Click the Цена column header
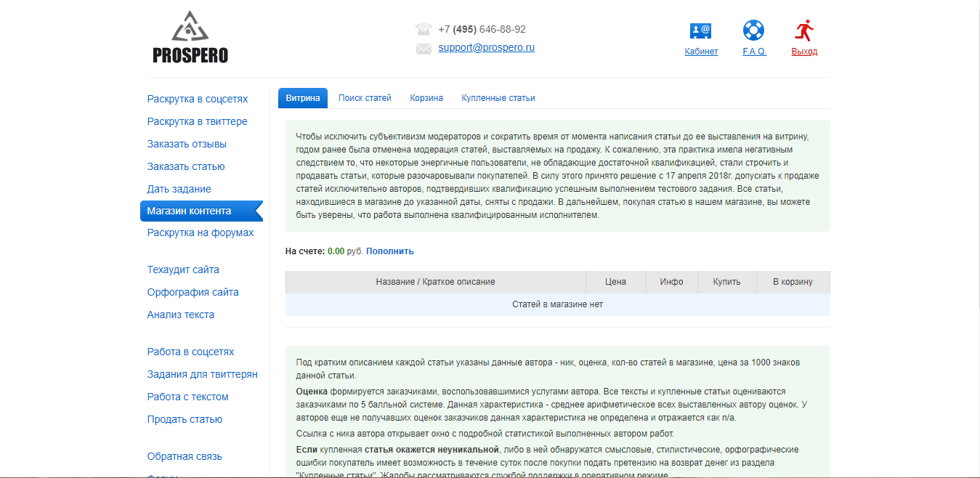This screenshot has width=980, height=478. click(615, 282)
